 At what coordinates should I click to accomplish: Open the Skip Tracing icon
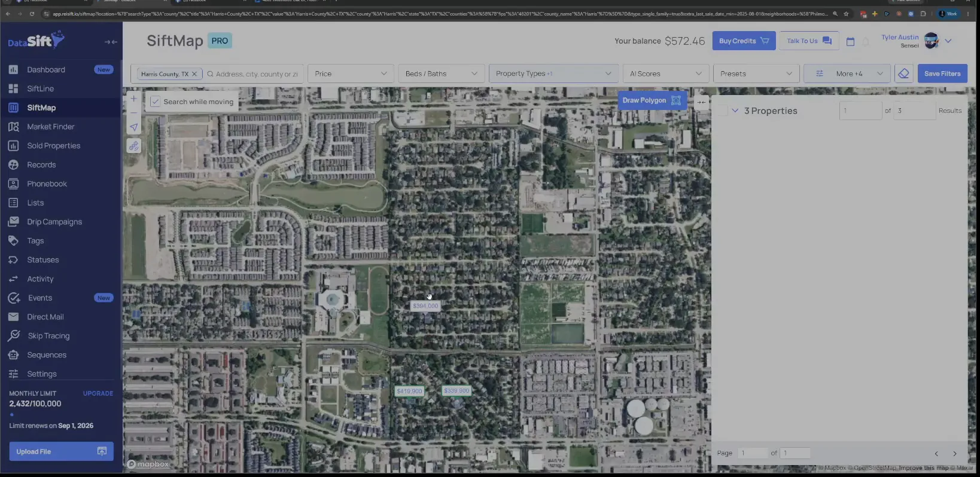[13, 336]
